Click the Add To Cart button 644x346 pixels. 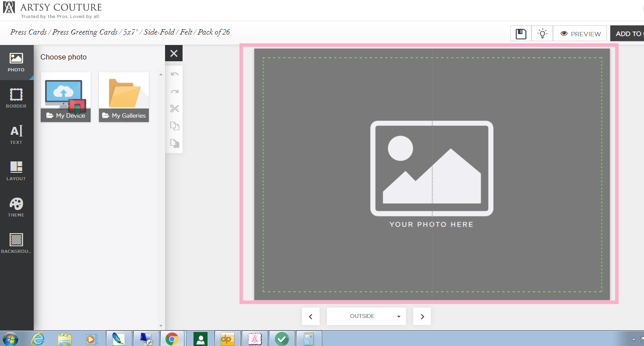627,34
